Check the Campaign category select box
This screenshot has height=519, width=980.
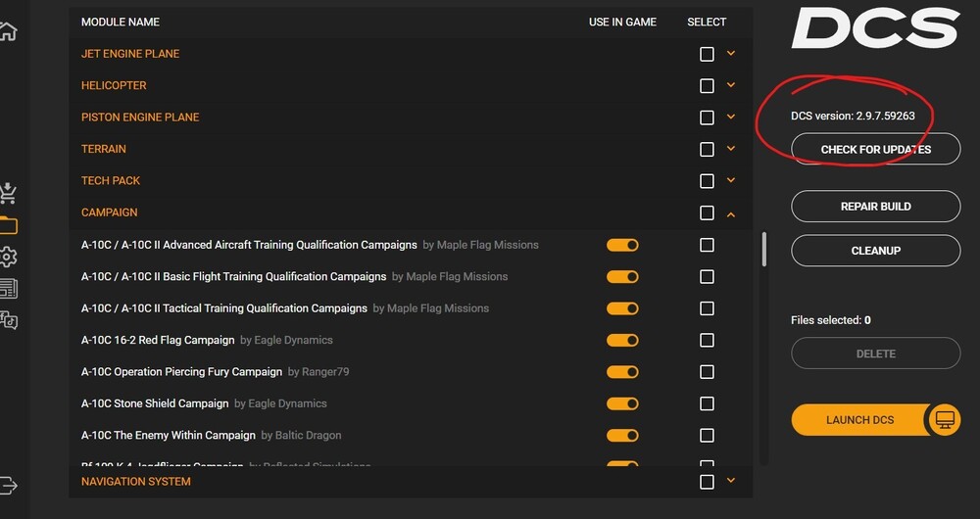point(707,212)
